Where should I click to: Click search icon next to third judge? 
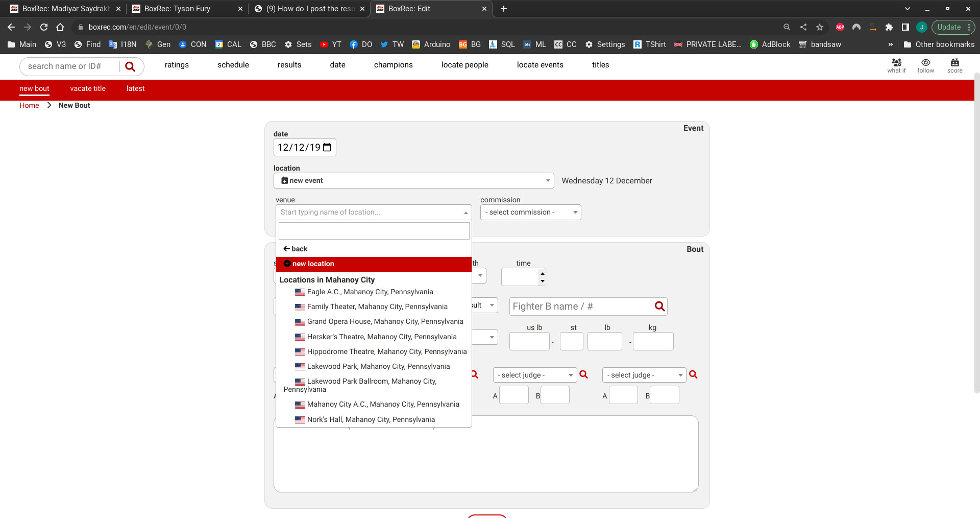pos(693,374)
